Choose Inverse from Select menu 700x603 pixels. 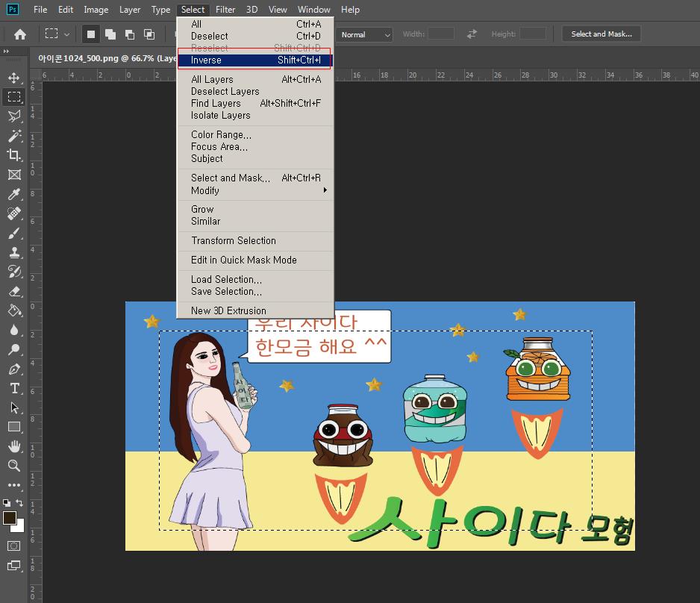click(x=255, y=60)
